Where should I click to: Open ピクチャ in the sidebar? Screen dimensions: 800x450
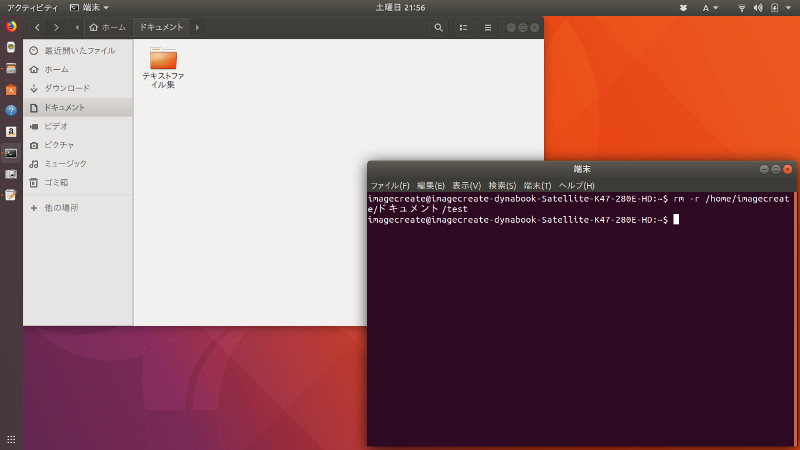78,145
